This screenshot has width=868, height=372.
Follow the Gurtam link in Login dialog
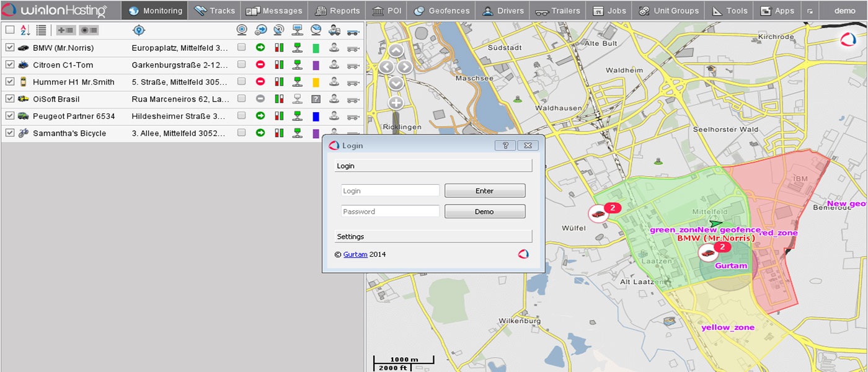[355, 254]
